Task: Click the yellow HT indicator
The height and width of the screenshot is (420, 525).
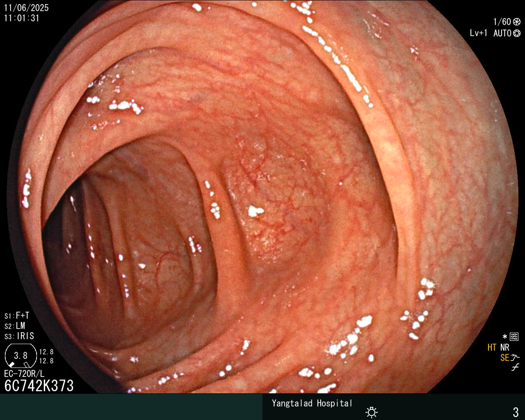Action: click(492, 347)
